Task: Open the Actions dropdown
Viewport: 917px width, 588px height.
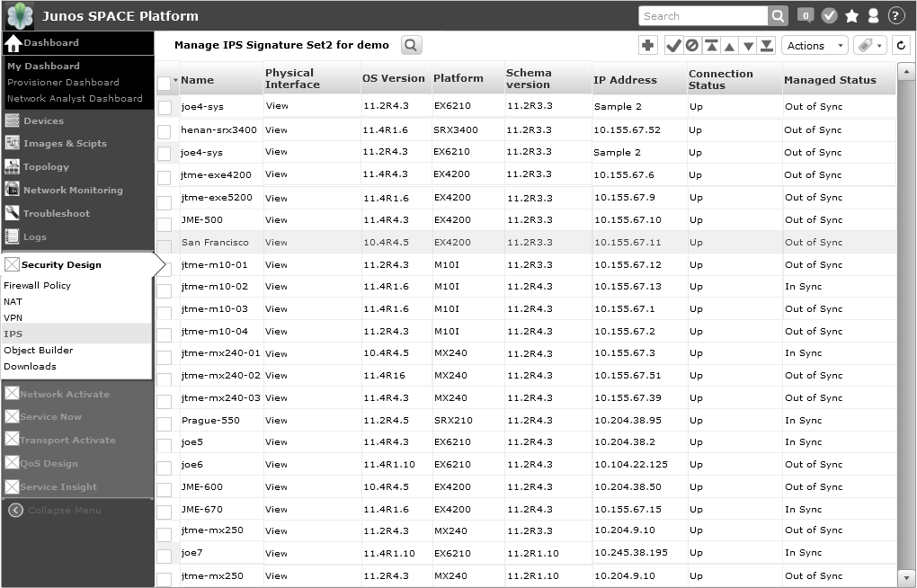Action: [815, 46]
